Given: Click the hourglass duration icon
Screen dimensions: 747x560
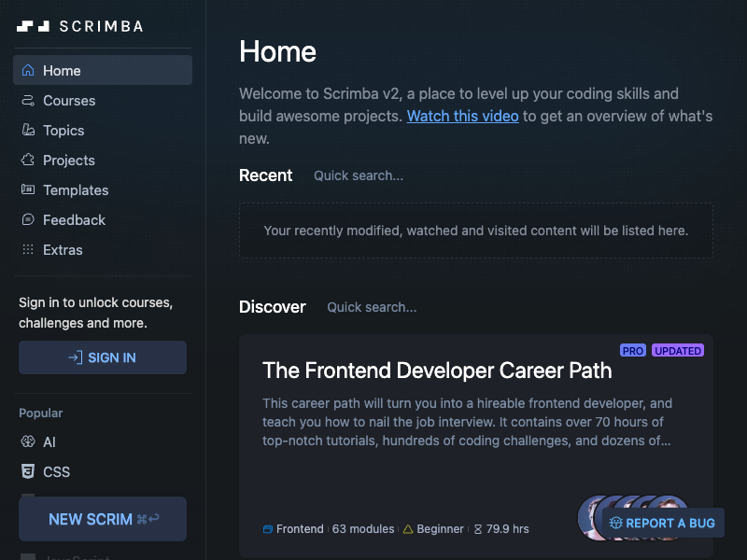Looking at the screenshot, I should click(478, 529).
